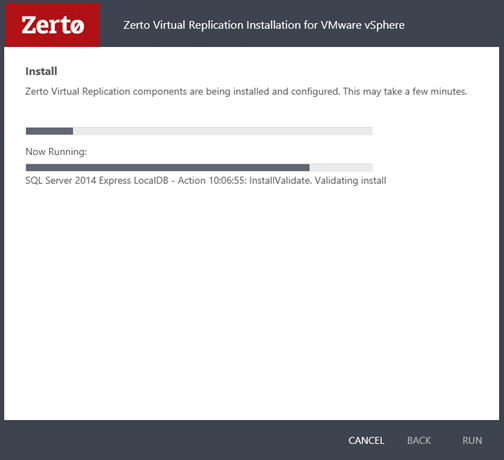The image size is (504, 460).
Task: Click the filled part of overall progress bar
Action: point(49,131)
